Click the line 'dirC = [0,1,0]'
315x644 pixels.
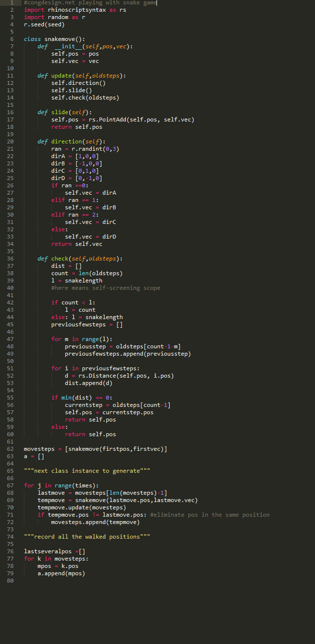75,171
